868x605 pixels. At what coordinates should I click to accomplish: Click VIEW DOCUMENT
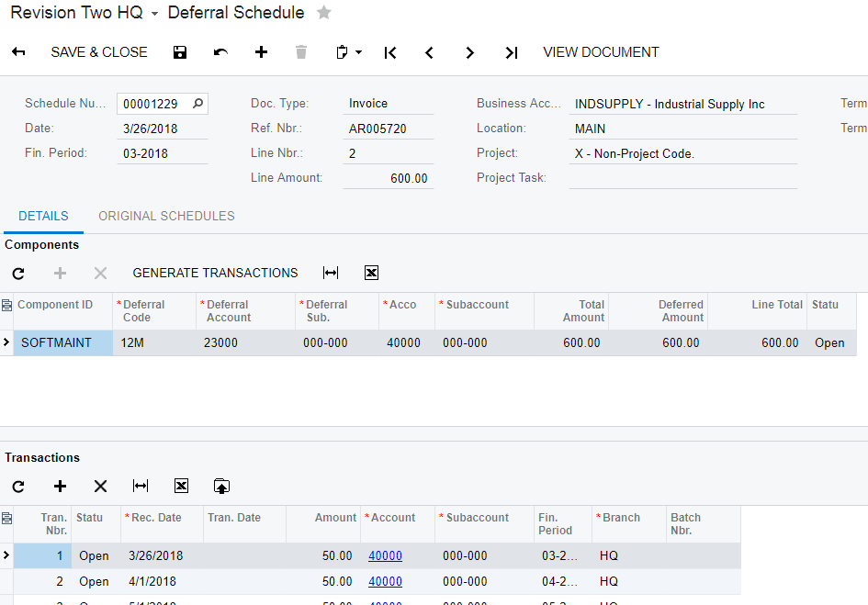[601, 52]
